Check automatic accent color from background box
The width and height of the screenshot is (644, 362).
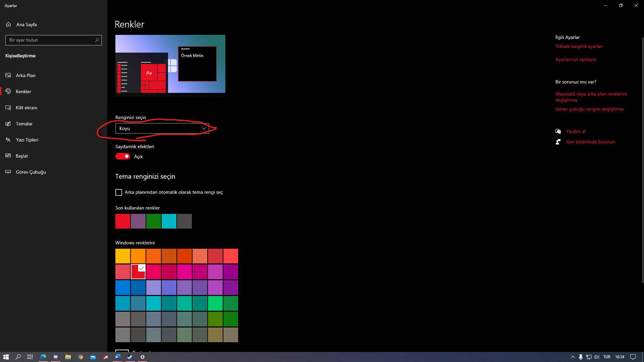pos(119,192)
